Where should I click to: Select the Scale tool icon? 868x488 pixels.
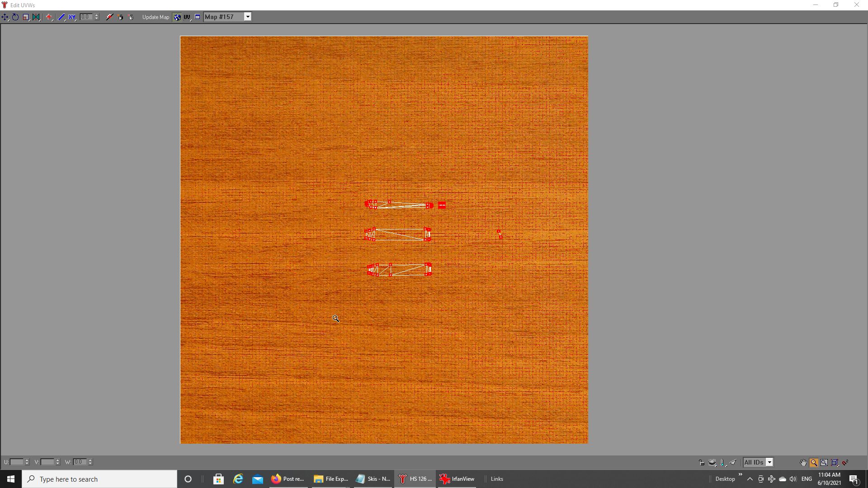tap(26, 17)
